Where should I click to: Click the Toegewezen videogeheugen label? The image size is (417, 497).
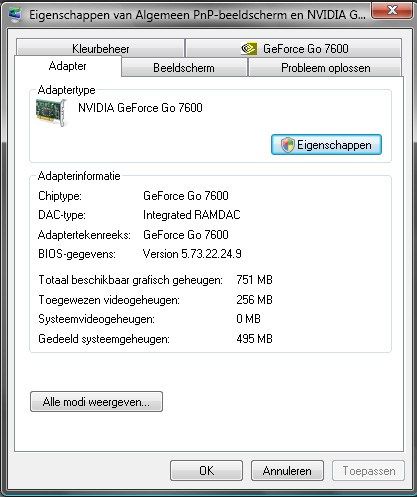[109, 300]
